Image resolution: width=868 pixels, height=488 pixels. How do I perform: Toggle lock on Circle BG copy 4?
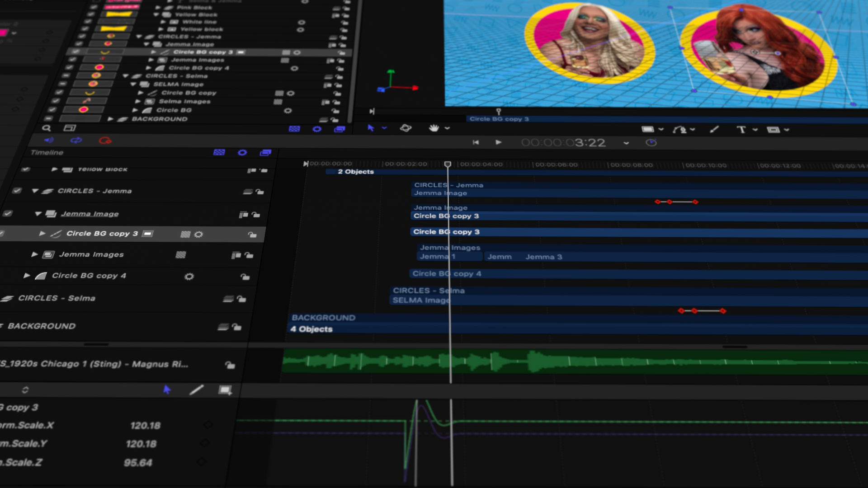245,277
